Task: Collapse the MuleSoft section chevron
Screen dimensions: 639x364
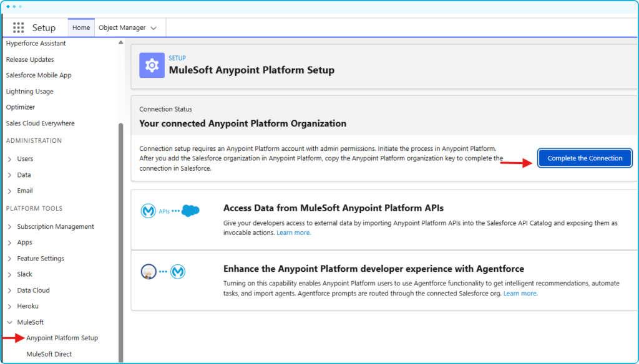Action: tap(10, 322)
